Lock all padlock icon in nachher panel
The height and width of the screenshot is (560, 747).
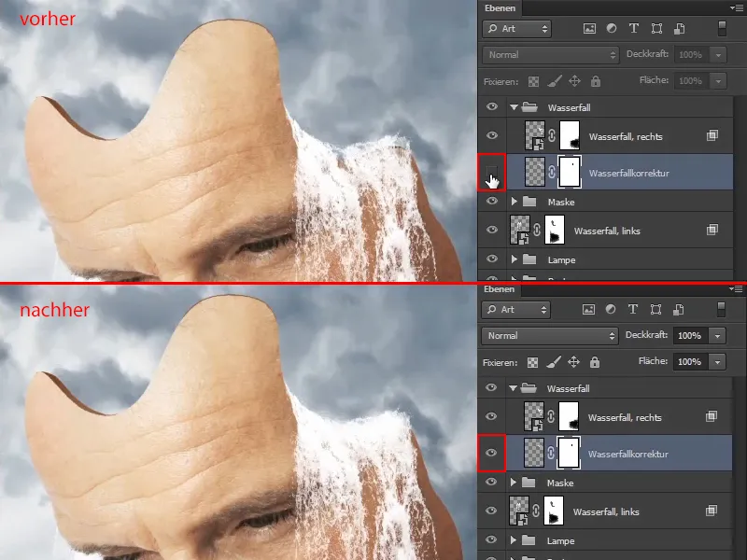[595, 362]
